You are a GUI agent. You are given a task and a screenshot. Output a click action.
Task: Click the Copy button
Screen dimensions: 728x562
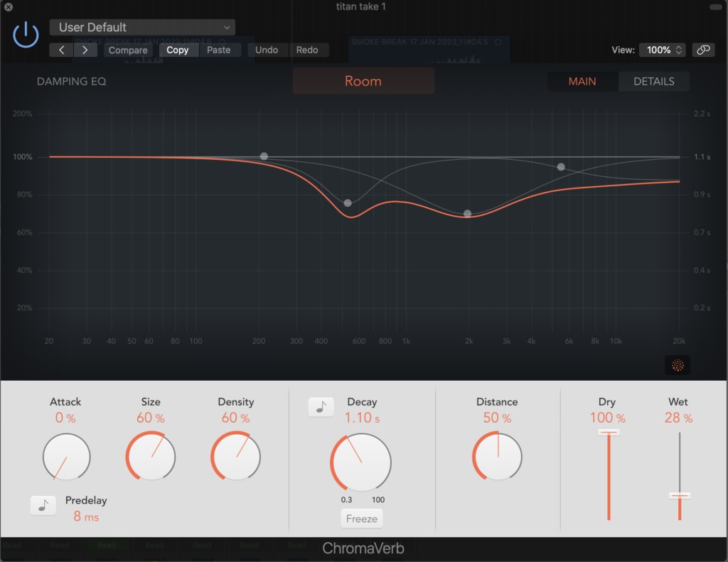[x=178, y=50]
